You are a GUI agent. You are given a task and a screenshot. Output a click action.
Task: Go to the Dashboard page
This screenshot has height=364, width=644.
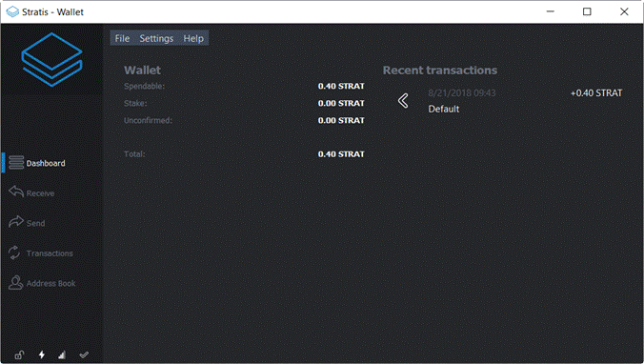pyautogui.click(x=46, y=163)
